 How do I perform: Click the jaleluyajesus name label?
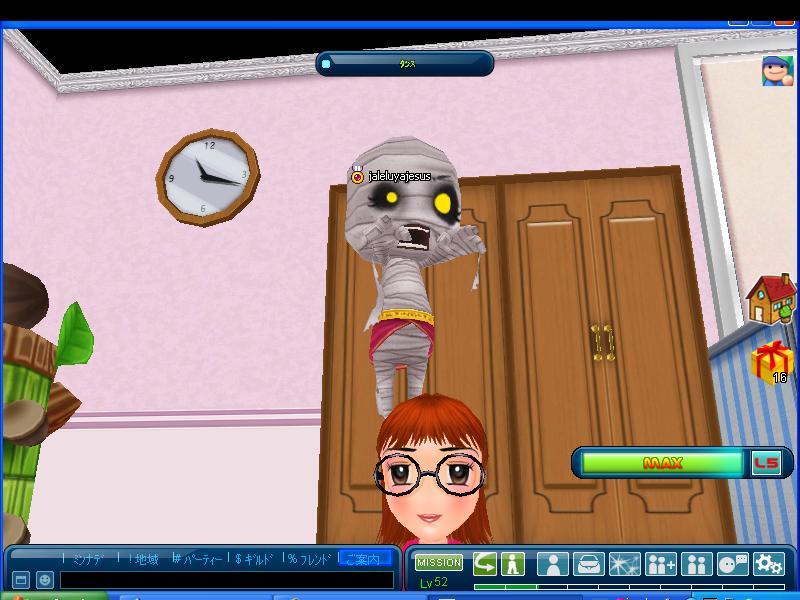[399, 177]
